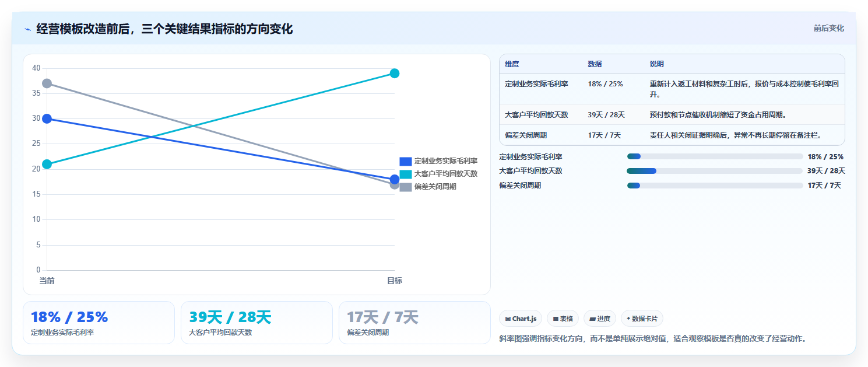Viewport: 868px width, 367px height.
Task: Select 39天 / 28天 in the table's 数据 column
Action: [606, 115]
